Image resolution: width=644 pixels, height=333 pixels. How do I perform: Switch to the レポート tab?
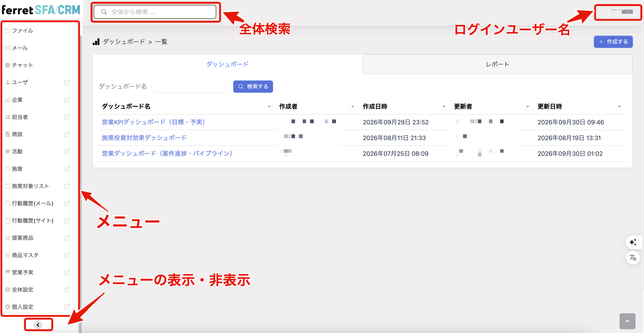[x=497, y=64]
